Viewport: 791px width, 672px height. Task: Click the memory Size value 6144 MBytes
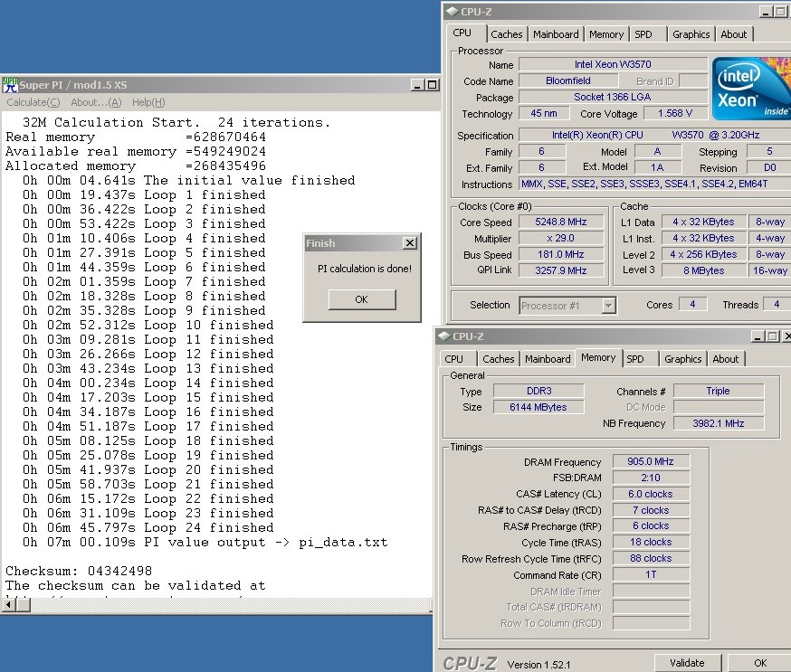[x=538, y=407]
